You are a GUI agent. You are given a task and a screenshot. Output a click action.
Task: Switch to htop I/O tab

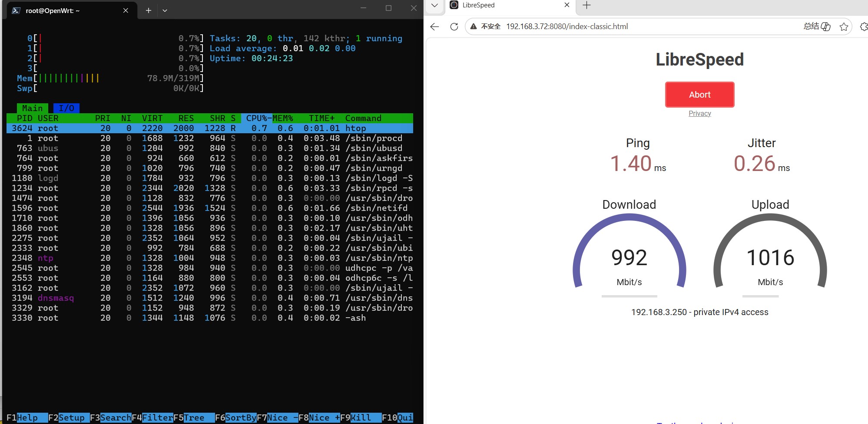click(x=66, y=108)
